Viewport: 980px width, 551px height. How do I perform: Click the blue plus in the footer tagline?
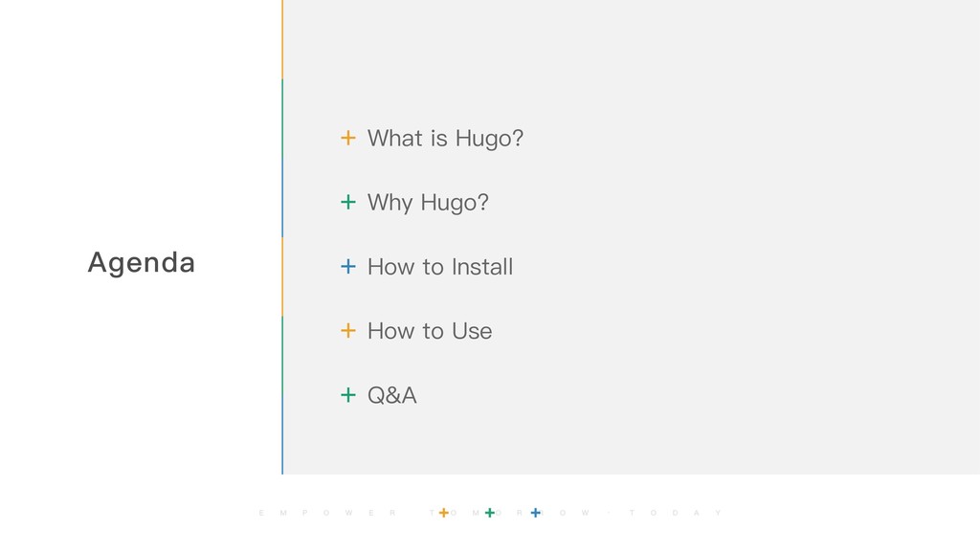(x=536, y=513)
